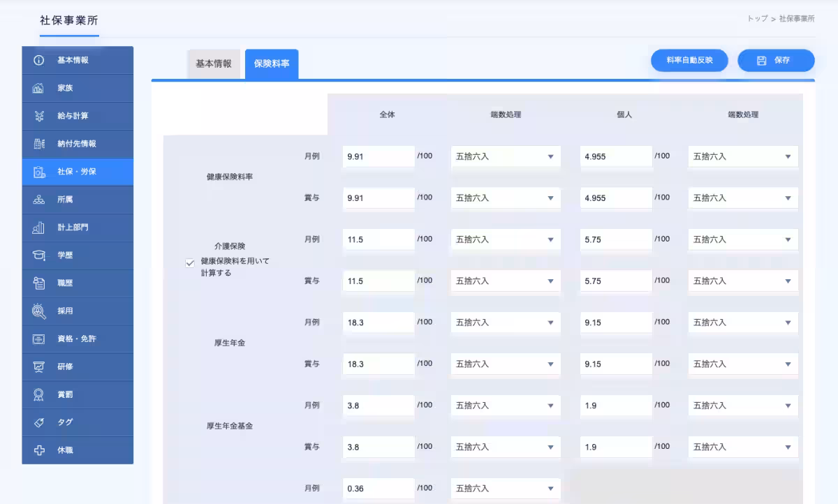Click the 納付先情報 sidebar icon
Viewport: 838px width, 504px height.
(38, 144)
